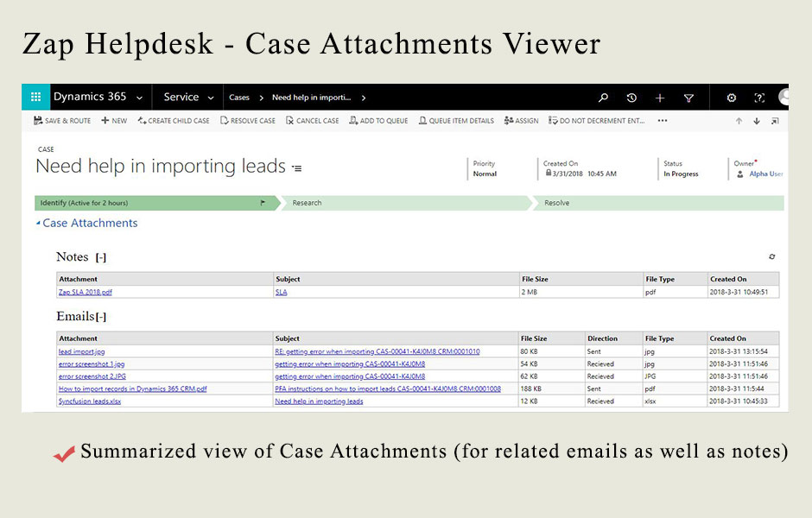This screenshot has height=518, width=812.
Task: Open error screenshot 1.jpg attachment
Action: click(92, 363)
